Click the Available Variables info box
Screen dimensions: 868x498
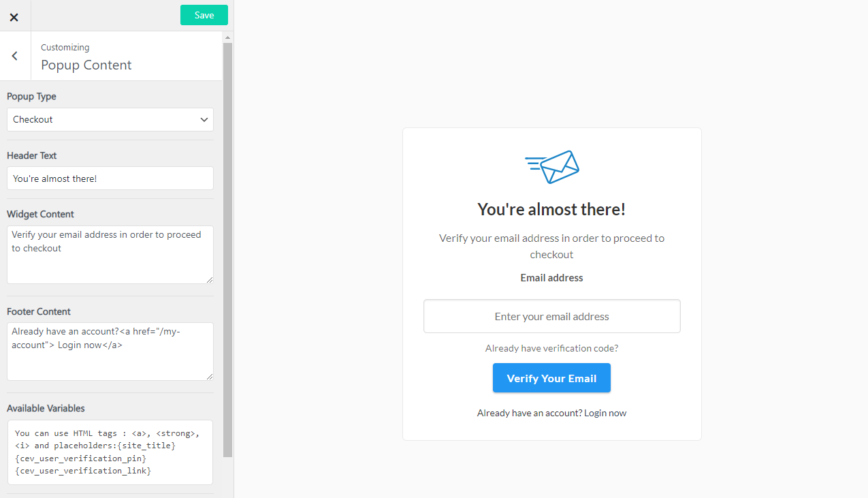(x=110, y=452)
